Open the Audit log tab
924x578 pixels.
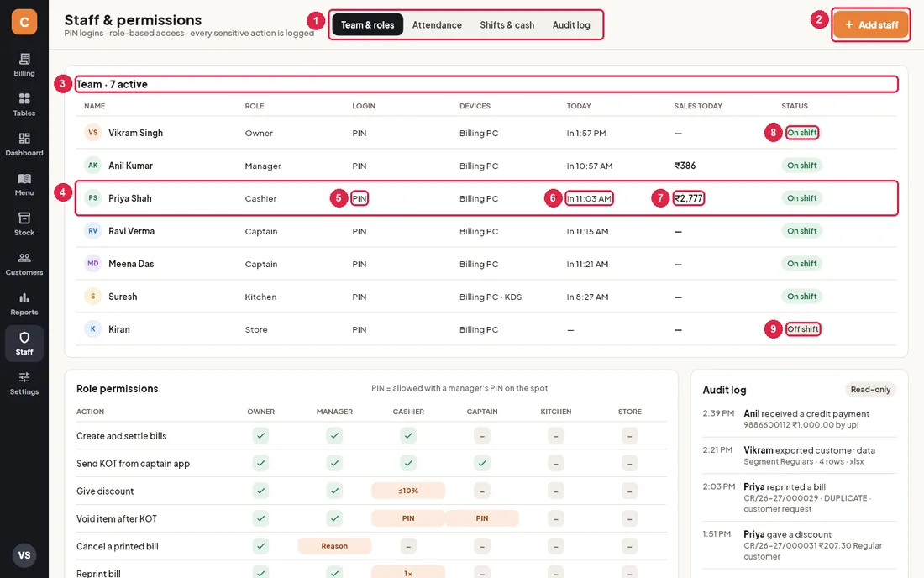(571, 24)
